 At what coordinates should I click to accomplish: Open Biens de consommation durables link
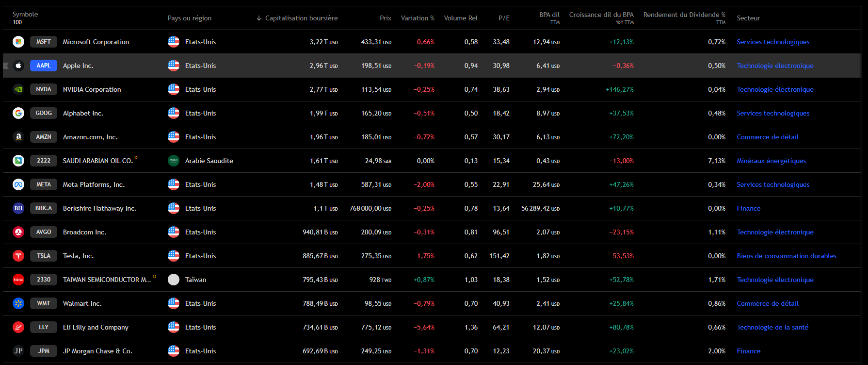(787, 256)
